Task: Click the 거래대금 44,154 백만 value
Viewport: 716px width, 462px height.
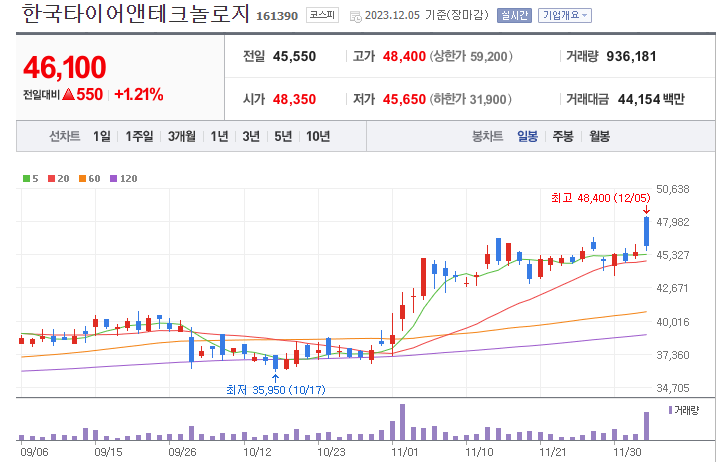Action: pyautogui.click(x=651, y=100)
